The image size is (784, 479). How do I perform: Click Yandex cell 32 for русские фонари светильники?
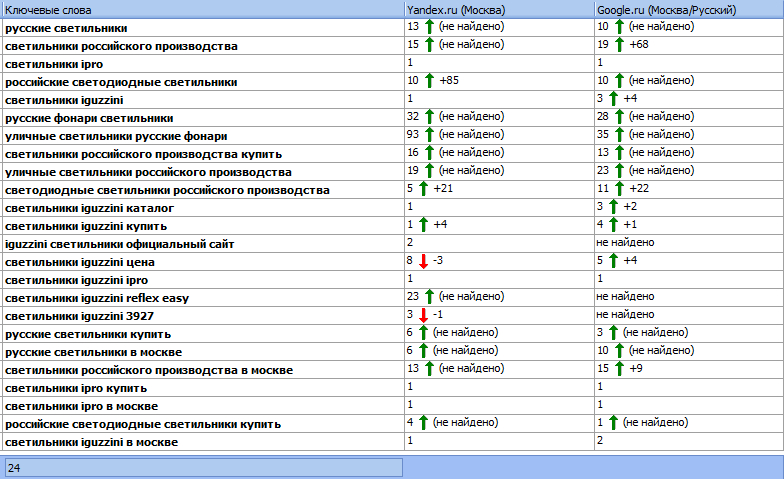499,118
